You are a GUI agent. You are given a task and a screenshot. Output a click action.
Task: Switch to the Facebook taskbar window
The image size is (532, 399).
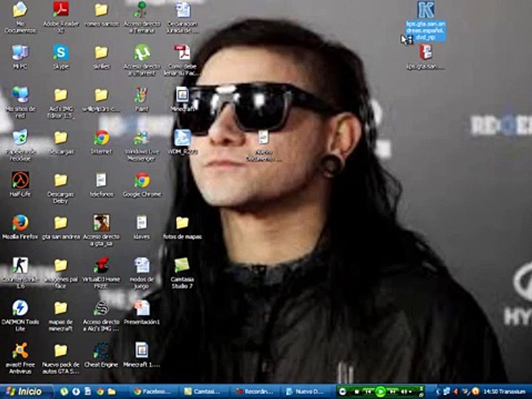click(152, 391)
